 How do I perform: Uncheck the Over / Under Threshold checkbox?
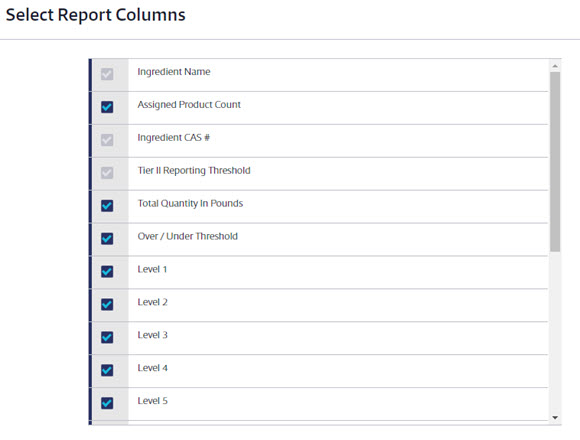tap(107, 239)
